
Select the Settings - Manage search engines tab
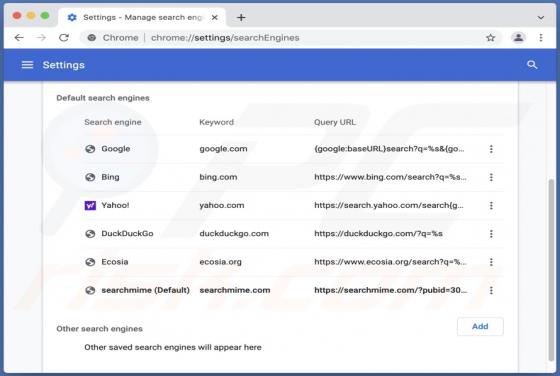pyautogui.click(x=141, y=17)
